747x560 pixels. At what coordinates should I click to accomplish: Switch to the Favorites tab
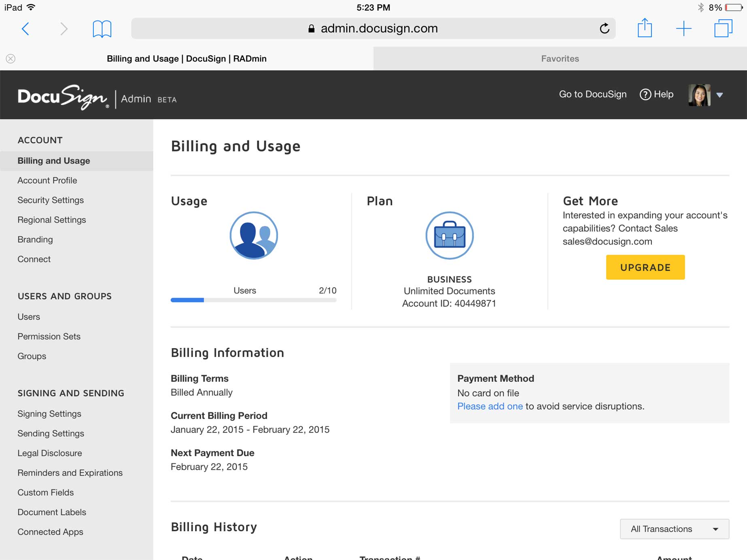pyautogui.click(x=559, y=58)
